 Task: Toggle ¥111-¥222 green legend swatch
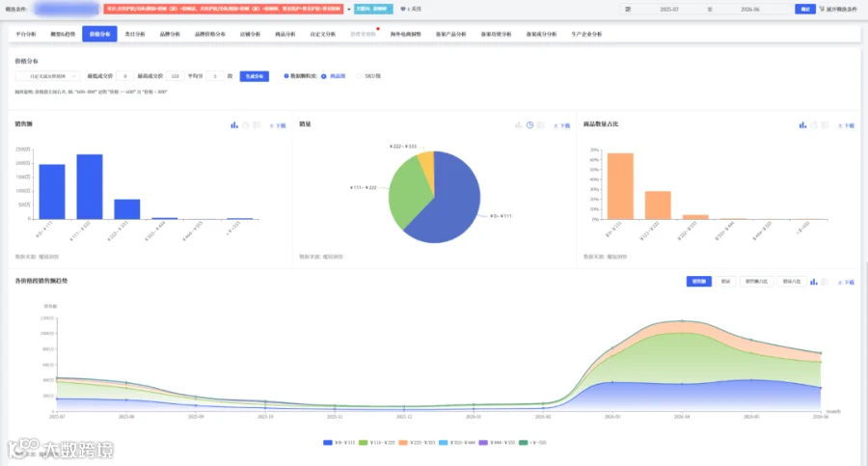coord(364,443)
